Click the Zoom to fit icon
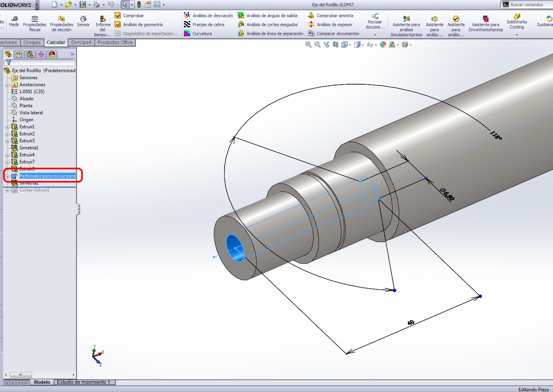 coord(308,44)
